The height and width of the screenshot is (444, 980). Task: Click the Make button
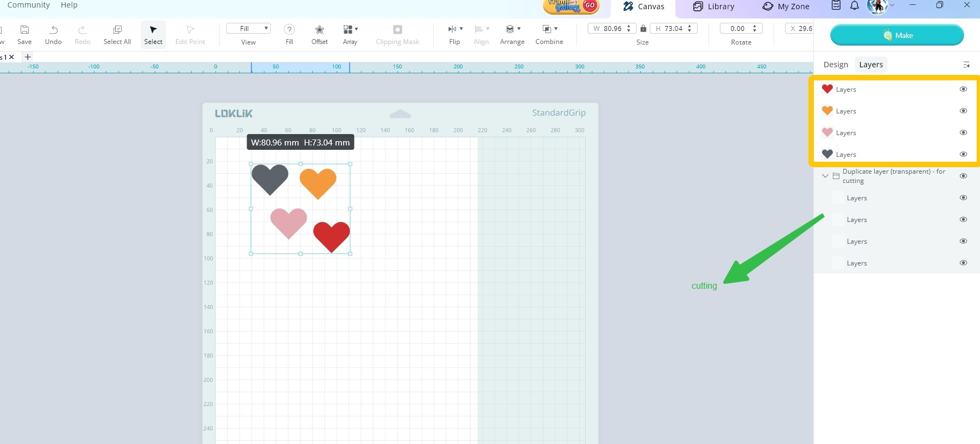[896, 35]
